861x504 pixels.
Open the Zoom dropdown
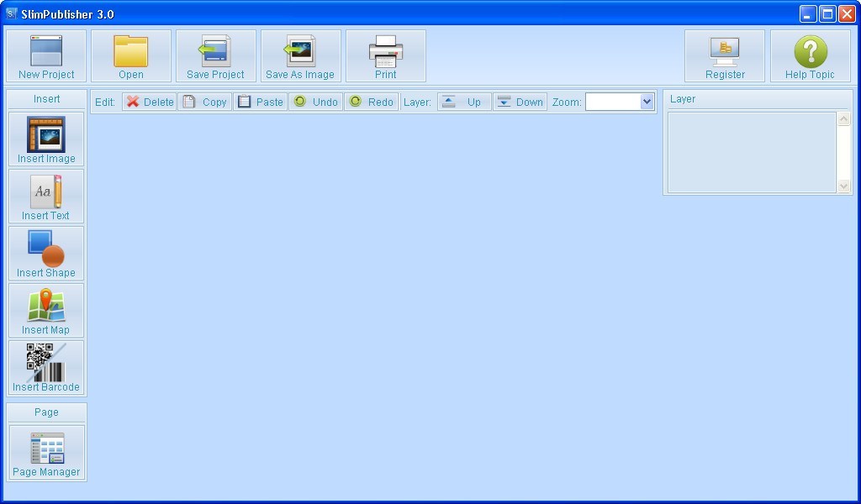click(x=647, y=102)
